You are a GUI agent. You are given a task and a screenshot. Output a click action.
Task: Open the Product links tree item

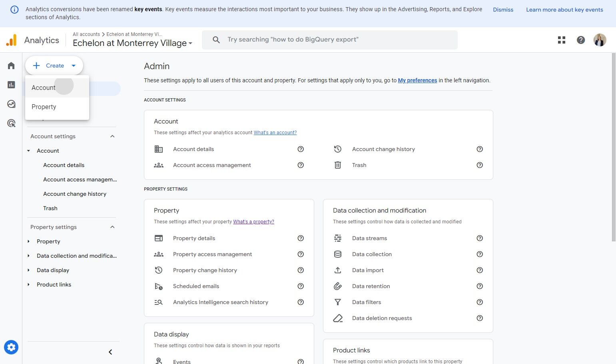(54, 284)
